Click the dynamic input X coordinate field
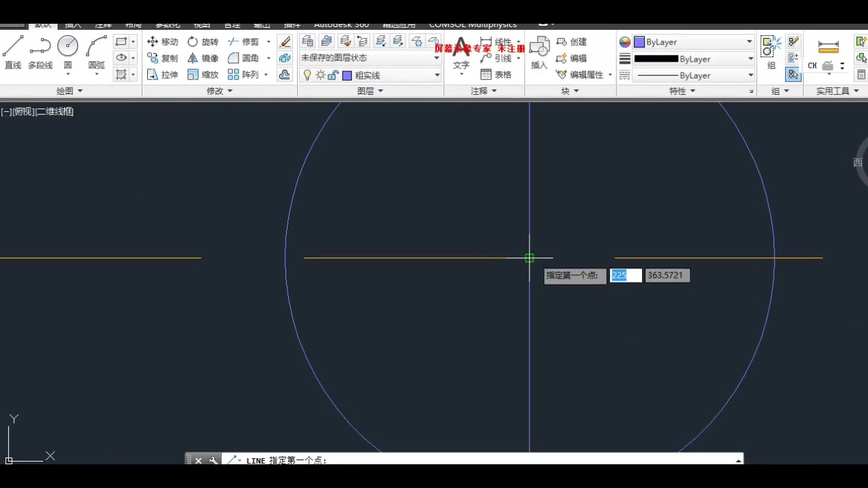The width and height of the screenshot is (868, 488). click(x=626, y=275)
